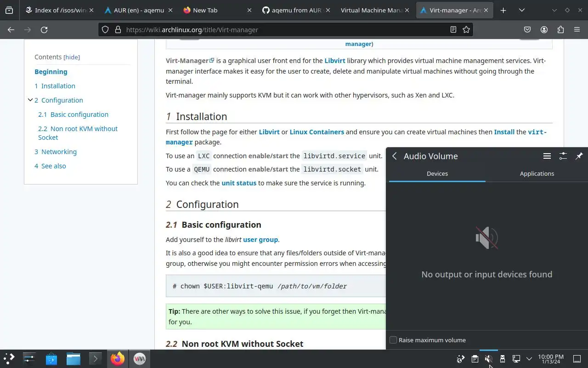This screenshot has height=368, width=588.
Task: Go to '2.1 Basic configuration' entry
Action: click(x=73, y=115)
